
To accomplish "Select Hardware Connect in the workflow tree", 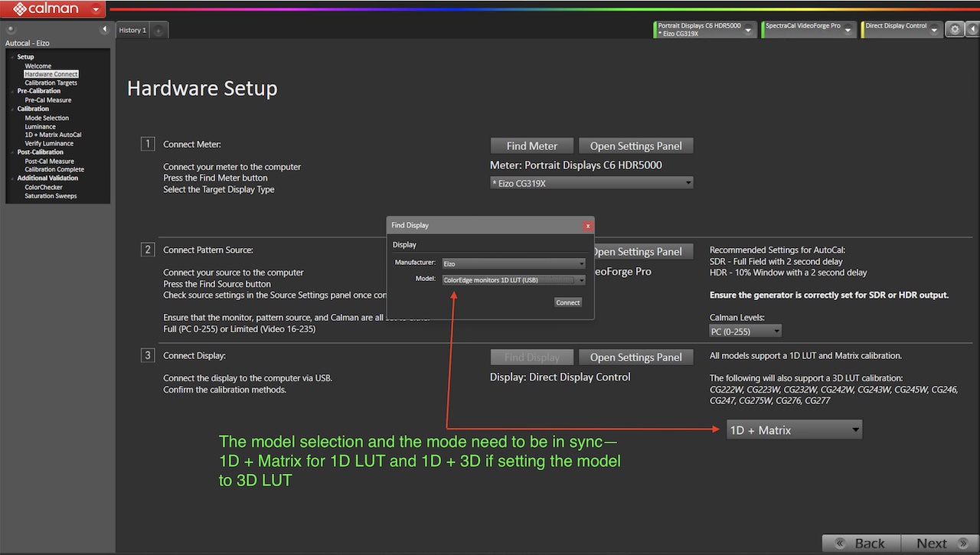I will pyautogui.click(x=51, y=74).
